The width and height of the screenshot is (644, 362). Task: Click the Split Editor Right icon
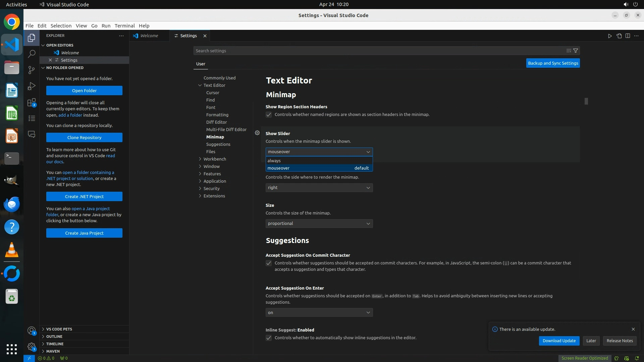click(628, 36)
